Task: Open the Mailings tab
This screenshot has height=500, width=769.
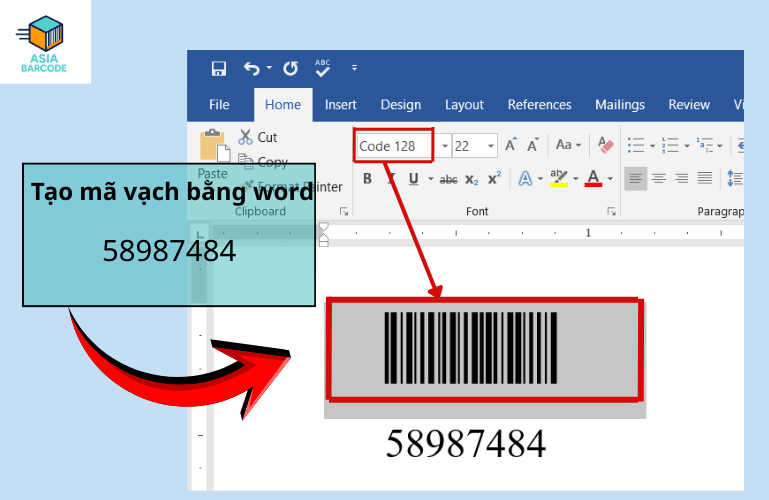Action: click(x=620, y=105)
